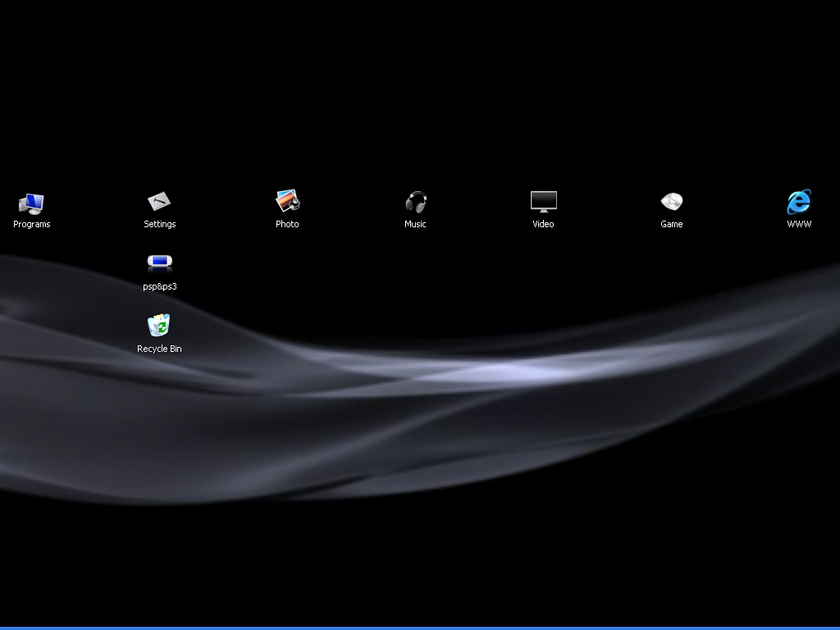Click the "Recycle Bin" label text
This screenshot has width=840, height=630.
159,349
